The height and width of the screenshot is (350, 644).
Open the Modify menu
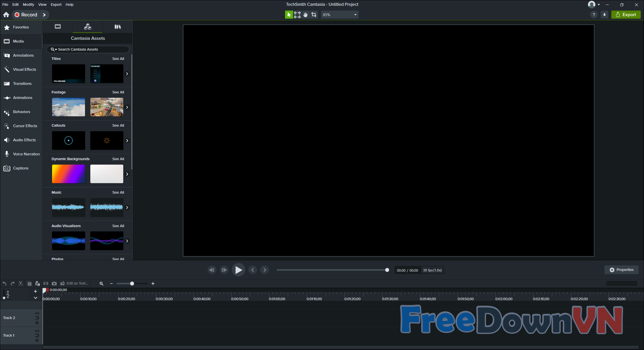(28, 5)
